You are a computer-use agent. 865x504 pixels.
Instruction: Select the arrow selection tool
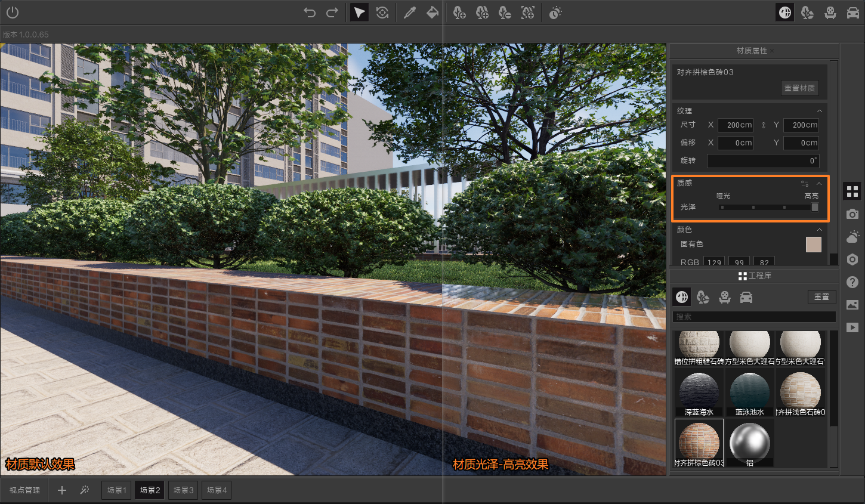359,13
